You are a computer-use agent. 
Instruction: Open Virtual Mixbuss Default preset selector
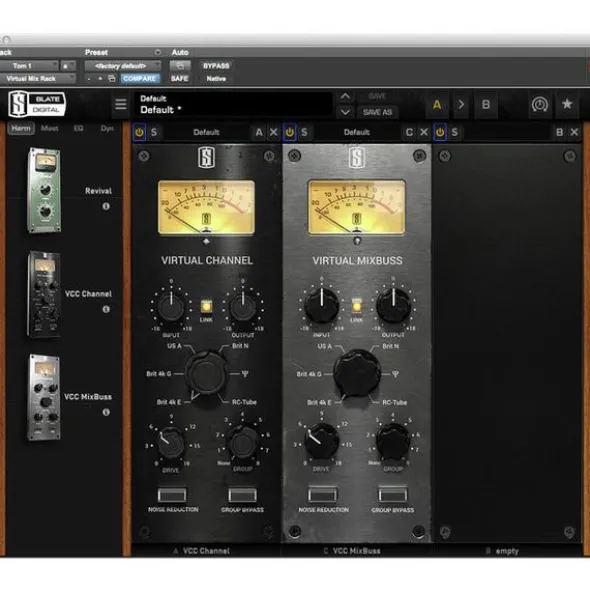(x=357, y=132)
